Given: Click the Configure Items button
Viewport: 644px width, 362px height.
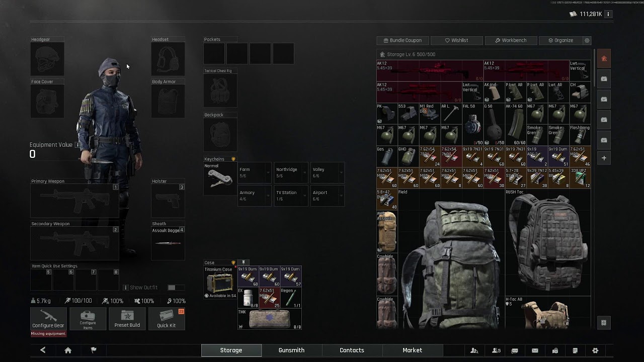Looking at the screenshot, I should point(88,319).
